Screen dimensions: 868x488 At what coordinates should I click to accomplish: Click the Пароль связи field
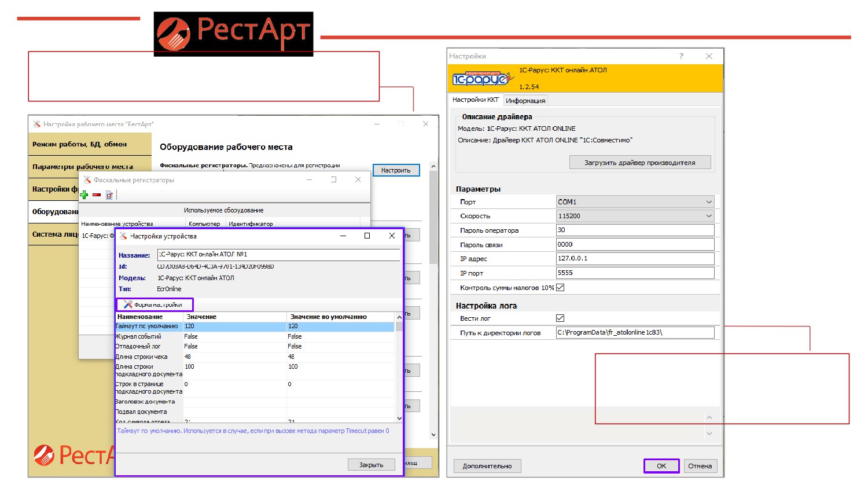[635, 244]
